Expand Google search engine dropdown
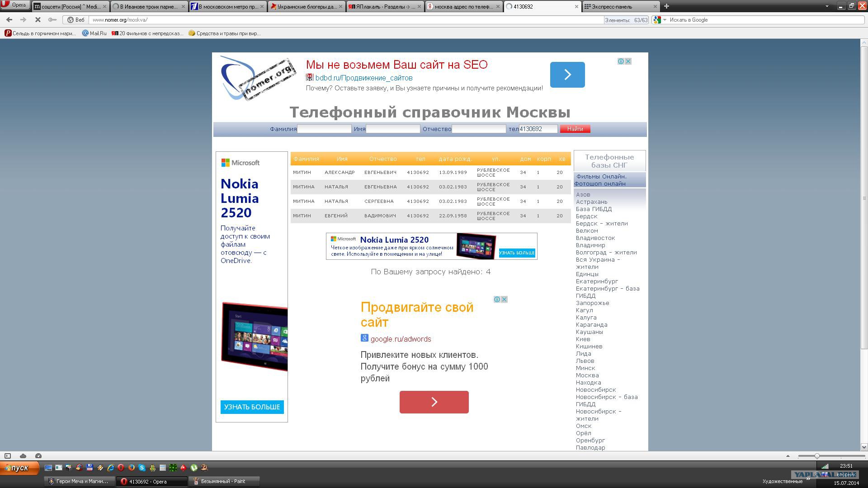This screenshot has width=868, height=488. 665,20
